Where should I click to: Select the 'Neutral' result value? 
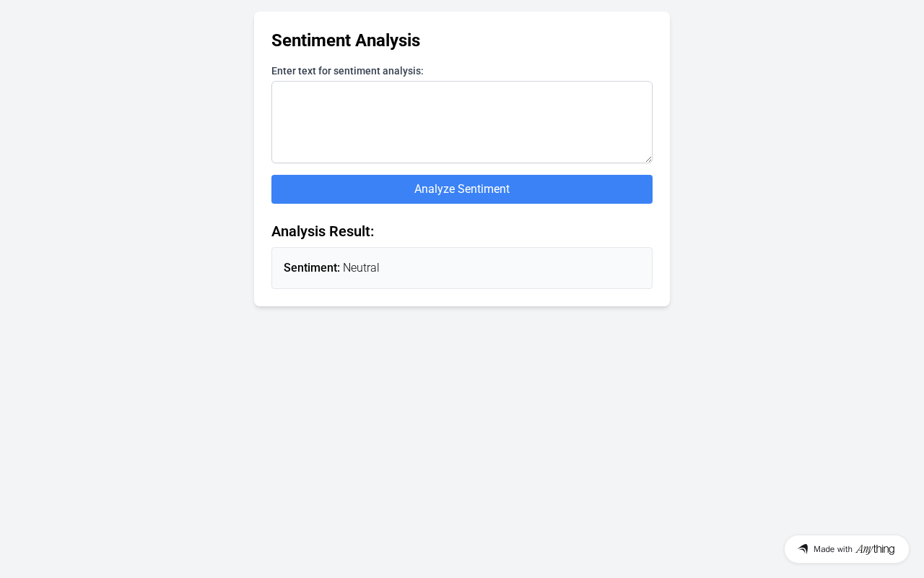click(x=361, y=268)
